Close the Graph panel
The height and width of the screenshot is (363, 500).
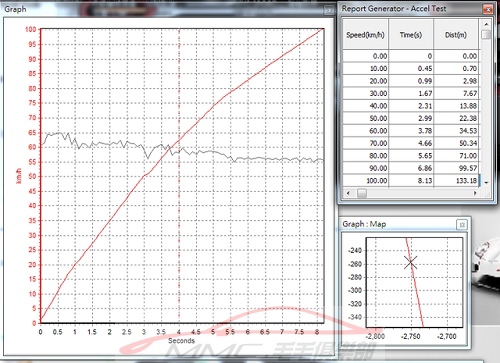click(x=329, y=10)
